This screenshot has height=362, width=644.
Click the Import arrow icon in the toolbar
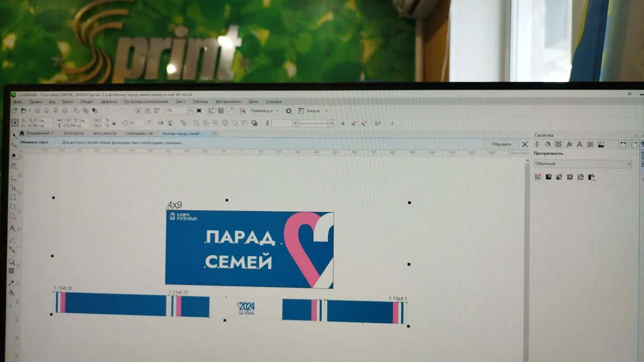coord(138,110)
